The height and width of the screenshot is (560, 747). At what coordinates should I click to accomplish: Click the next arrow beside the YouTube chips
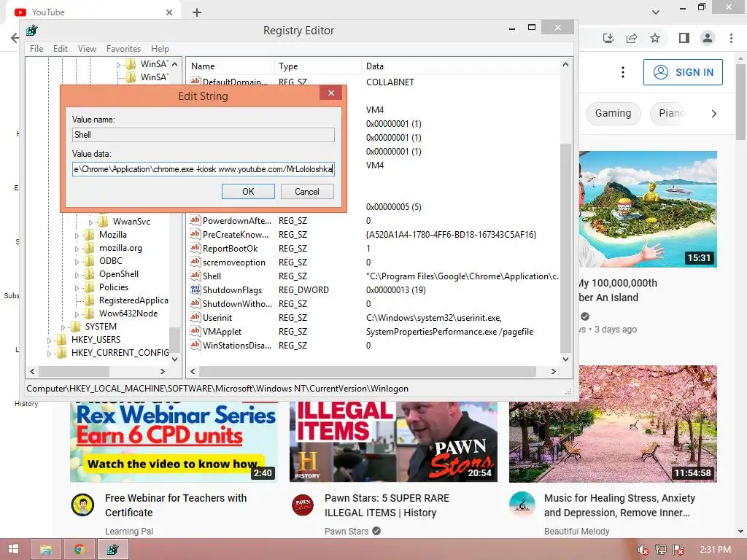click(713, 113)
